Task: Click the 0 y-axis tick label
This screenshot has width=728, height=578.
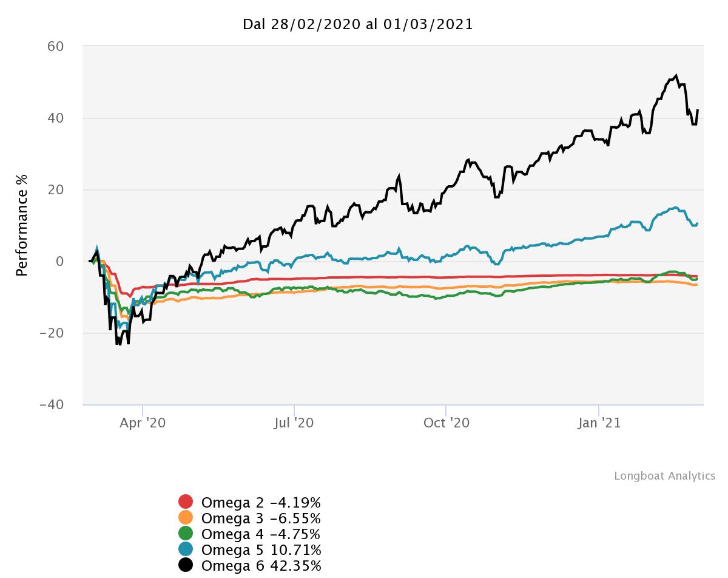Action: [61, 262]
